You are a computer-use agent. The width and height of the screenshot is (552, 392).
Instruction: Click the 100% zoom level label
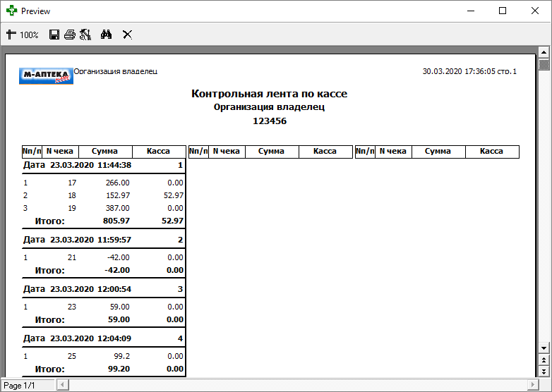29,35
